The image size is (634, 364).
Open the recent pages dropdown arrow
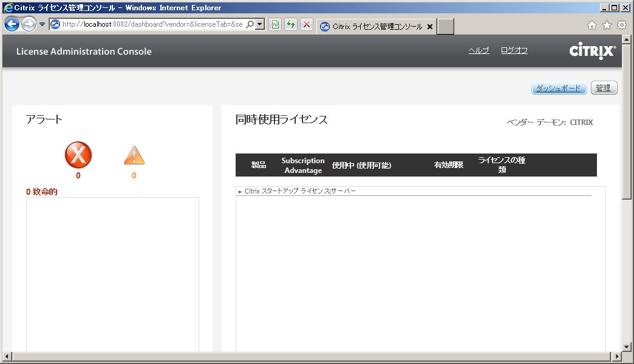coord(43,24)
